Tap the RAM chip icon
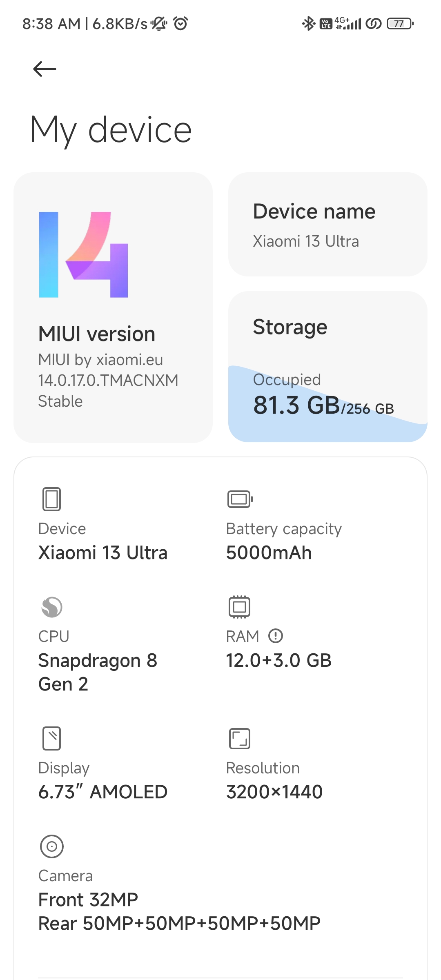Image resolution: width=441 pixels, height=980 pixels. pos(239,607)
